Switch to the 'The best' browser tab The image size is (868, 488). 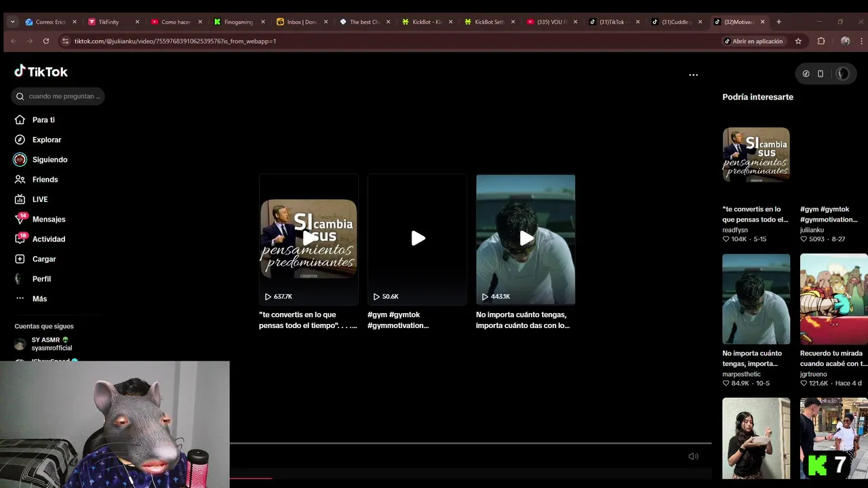[364, 22]
